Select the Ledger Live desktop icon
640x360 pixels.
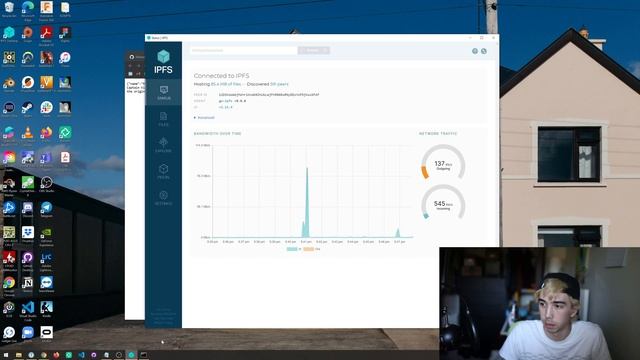[x=9, y=334]
